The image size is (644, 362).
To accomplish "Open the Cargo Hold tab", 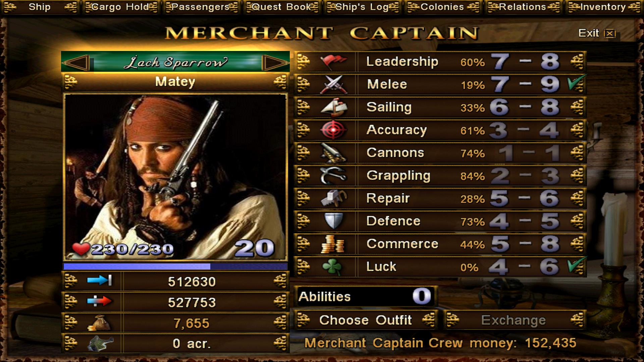I will [121, 7].
